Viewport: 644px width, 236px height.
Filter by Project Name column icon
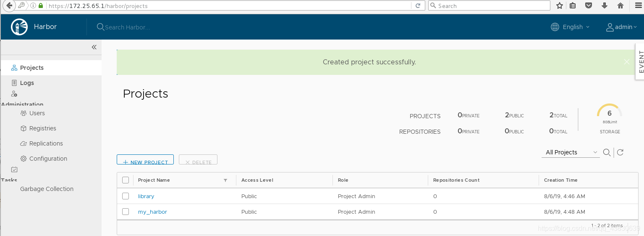coord(225,180)
